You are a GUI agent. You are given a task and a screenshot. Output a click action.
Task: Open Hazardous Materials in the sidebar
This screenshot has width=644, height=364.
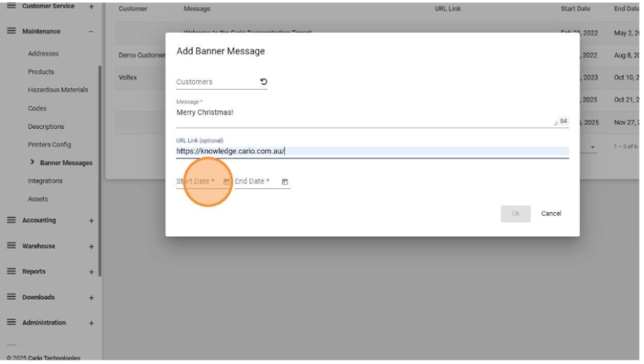click(58, 90)
